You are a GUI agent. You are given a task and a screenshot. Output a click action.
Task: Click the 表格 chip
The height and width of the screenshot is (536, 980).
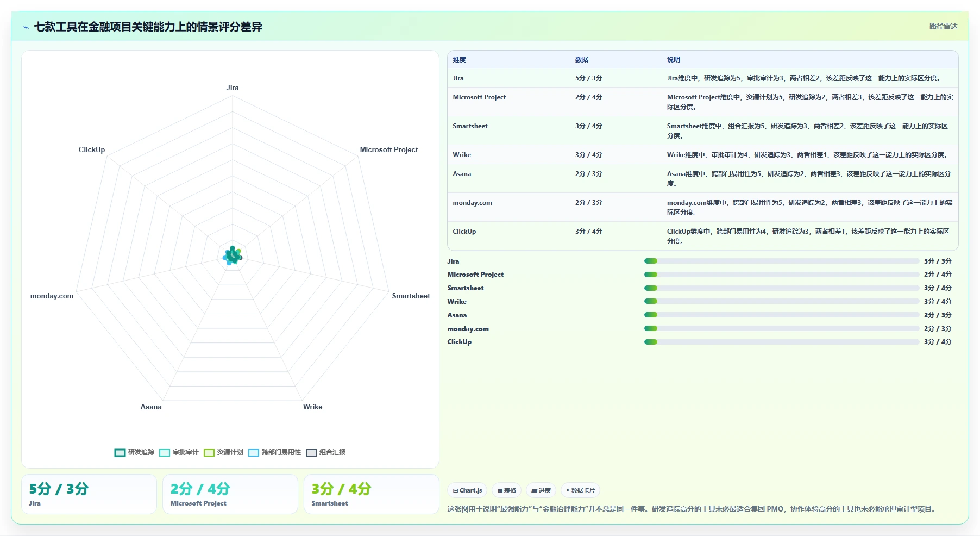pos(506,490)
